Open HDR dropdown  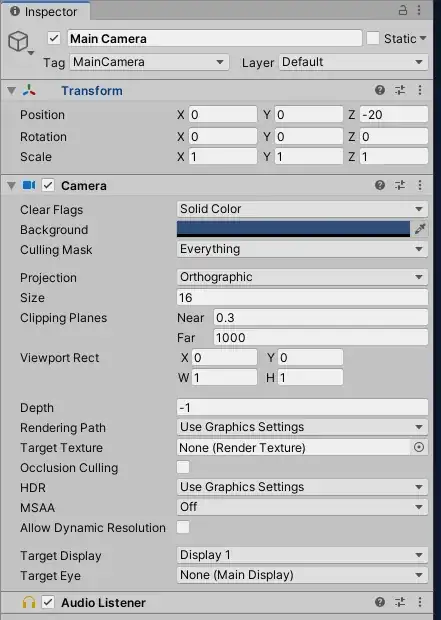coord(302,487)
